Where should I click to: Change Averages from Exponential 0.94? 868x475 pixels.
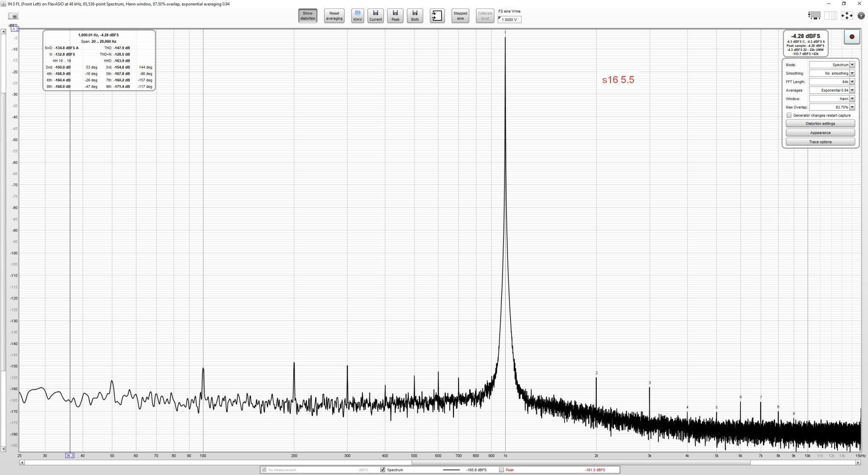tap(832, 90)
